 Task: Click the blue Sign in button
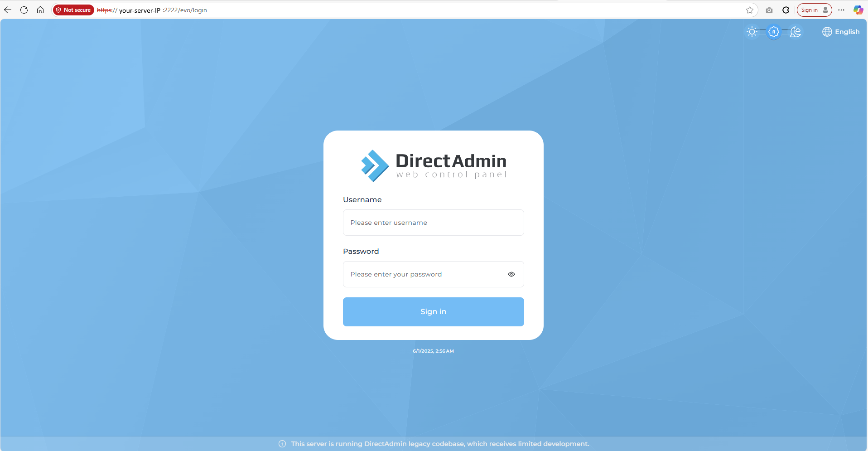pyautogui.click(x=434, y=312)
